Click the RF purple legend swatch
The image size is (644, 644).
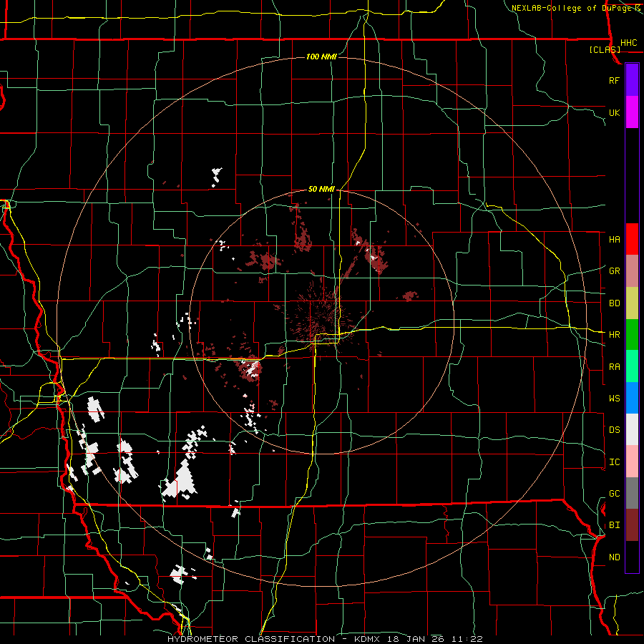click(632, 80)
